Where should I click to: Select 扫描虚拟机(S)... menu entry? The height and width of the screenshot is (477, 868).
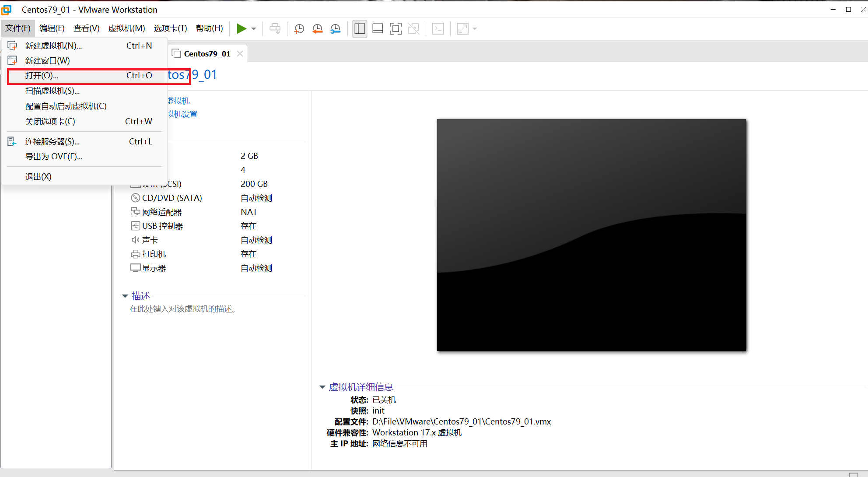[84, 91]
